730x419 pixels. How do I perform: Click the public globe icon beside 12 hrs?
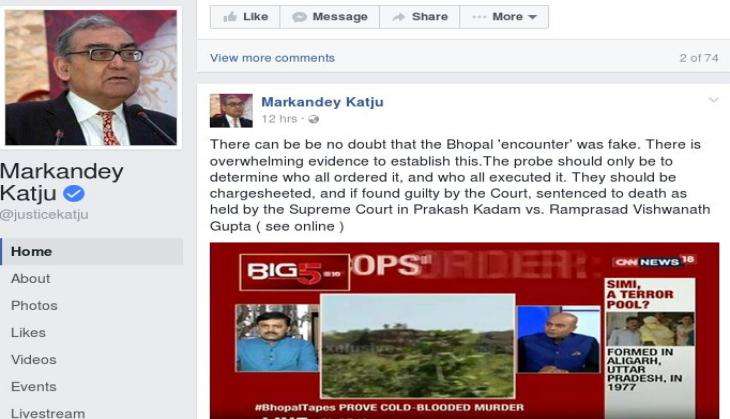(313, 119)
